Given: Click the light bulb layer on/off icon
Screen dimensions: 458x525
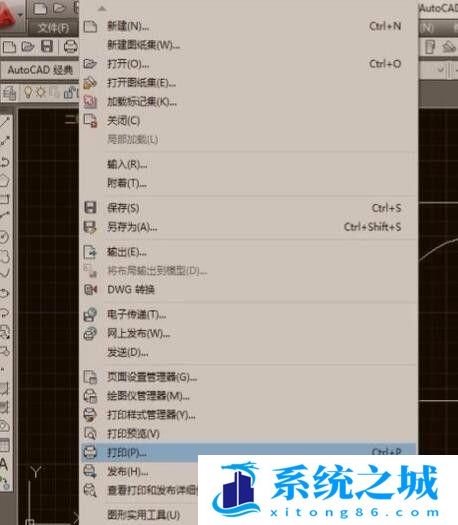Looking at the screenshot, I should [x=28, y=92].
